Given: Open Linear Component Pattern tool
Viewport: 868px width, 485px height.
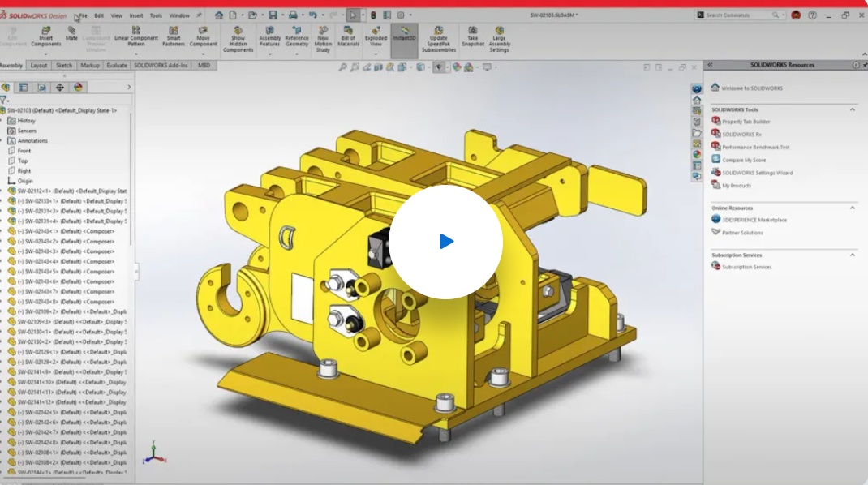Looking at the screenshot, I should point(136,37).
